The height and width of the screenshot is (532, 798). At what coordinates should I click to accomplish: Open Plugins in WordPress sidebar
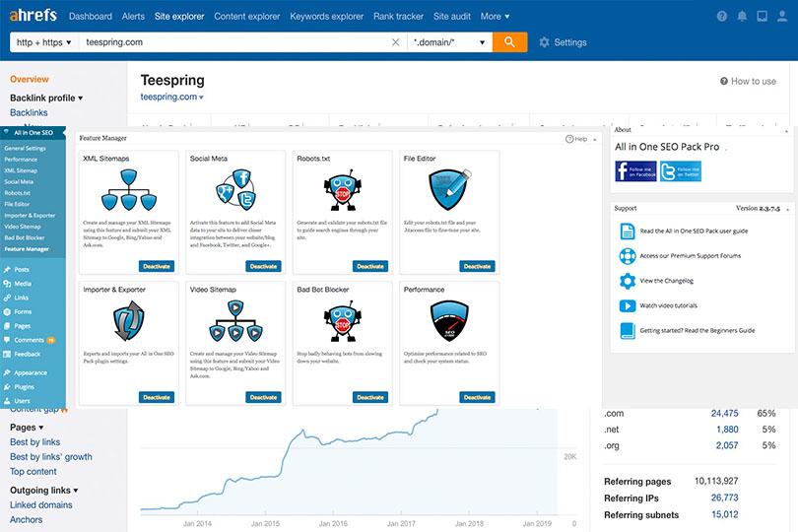point(24,387)
